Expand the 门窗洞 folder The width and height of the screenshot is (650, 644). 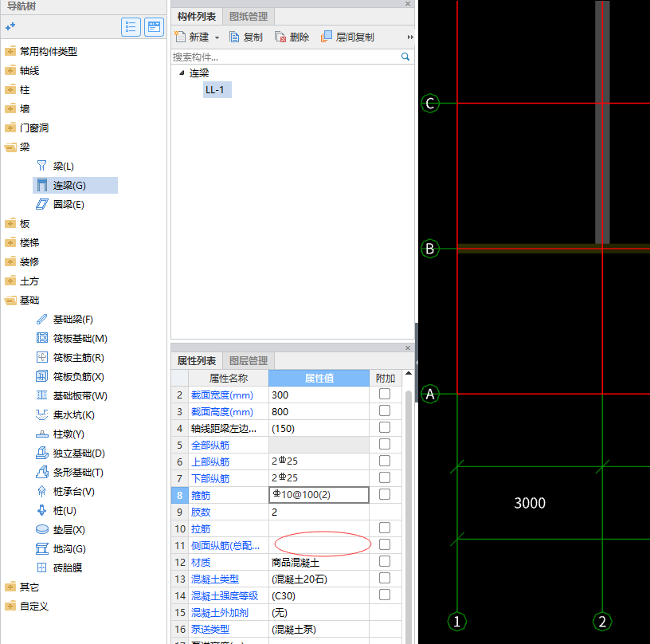point(10,128)
